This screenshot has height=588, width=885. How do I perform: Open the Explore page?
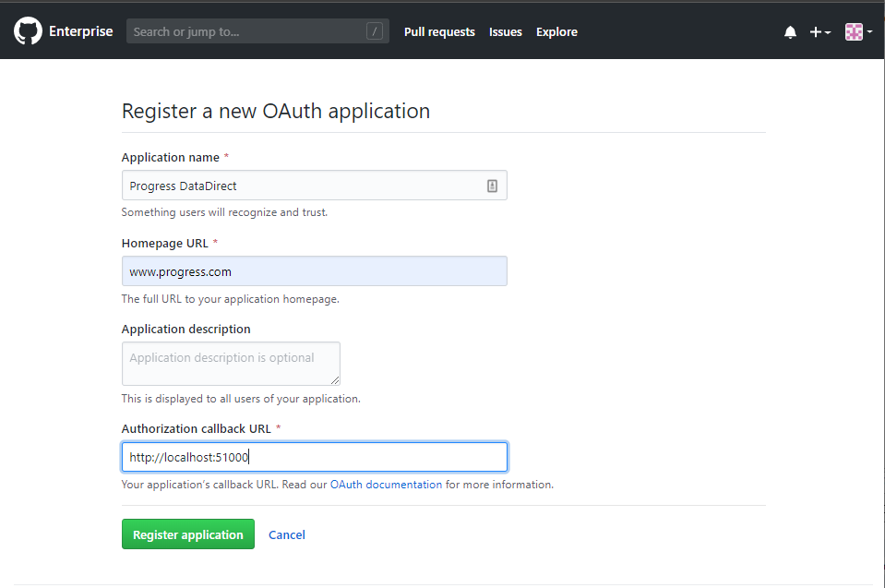[x=556, y=32]
